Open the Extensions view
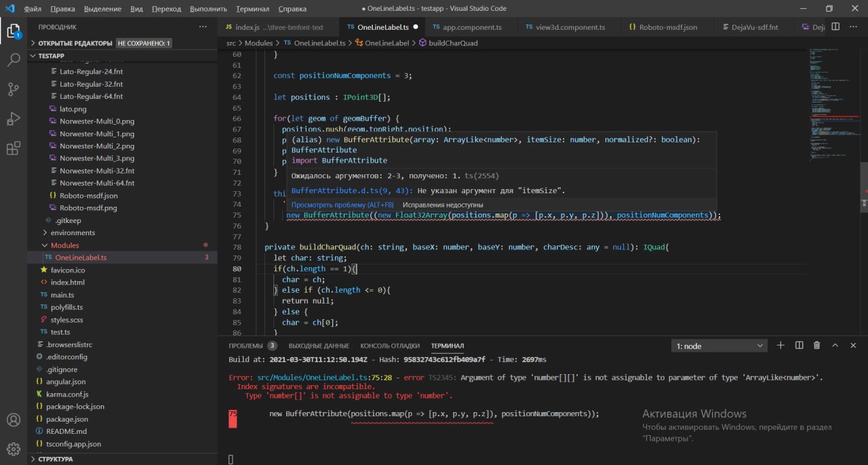Screen dimensions: 868x465 14,148
